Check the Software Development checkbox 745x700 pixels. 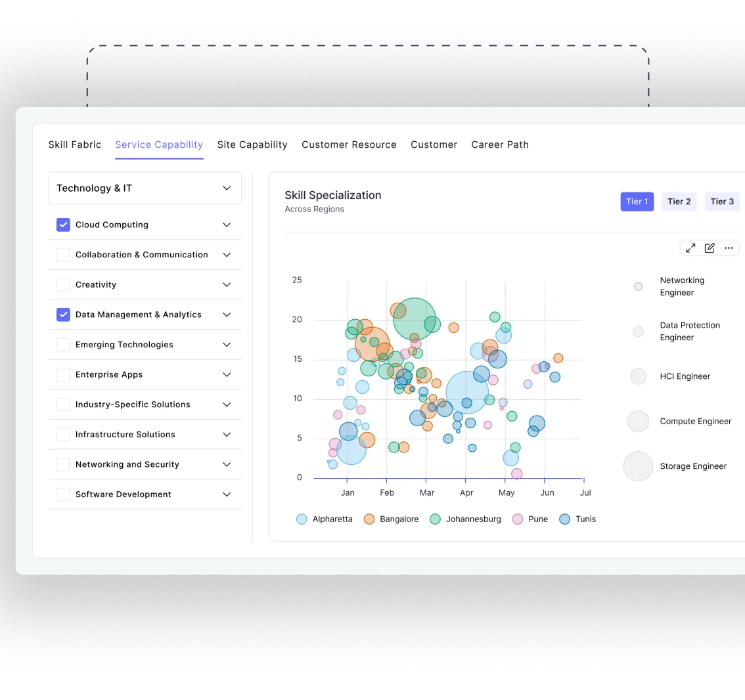(x=63, y=494)
